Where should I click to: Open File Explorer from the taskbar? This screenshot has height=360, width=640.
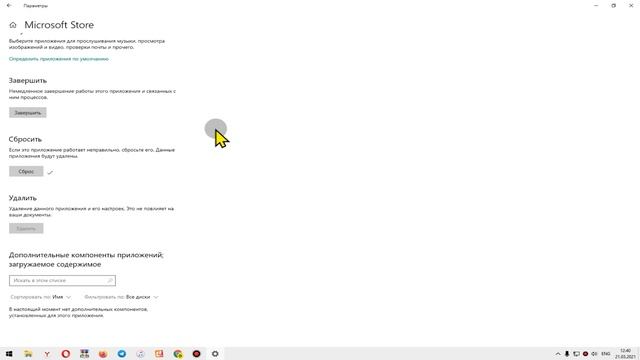[28, 353]
